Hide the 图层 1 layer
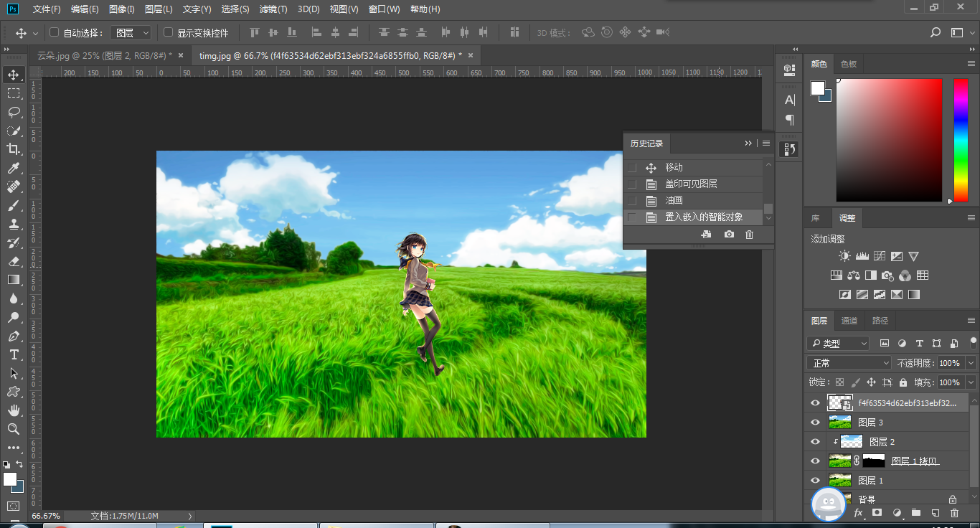This screenshot has height=528, width=980. tap(815, 481)
